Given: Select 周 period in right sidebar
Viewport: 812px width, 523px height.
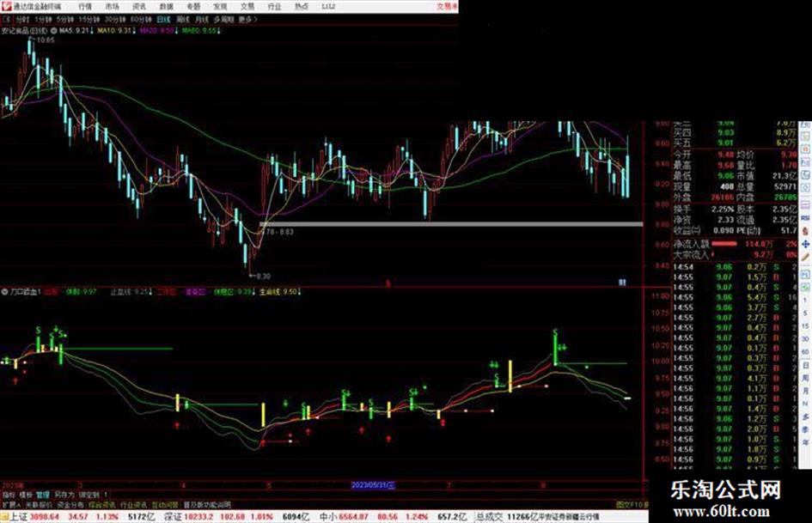Looking at the screenshot, I should [805, 378].
